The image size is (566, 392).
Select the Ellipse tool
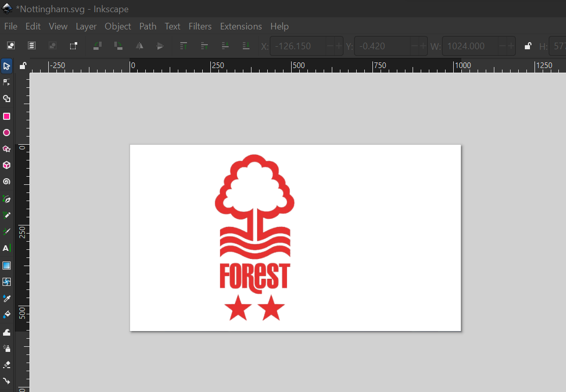click(x=7, y=133)
